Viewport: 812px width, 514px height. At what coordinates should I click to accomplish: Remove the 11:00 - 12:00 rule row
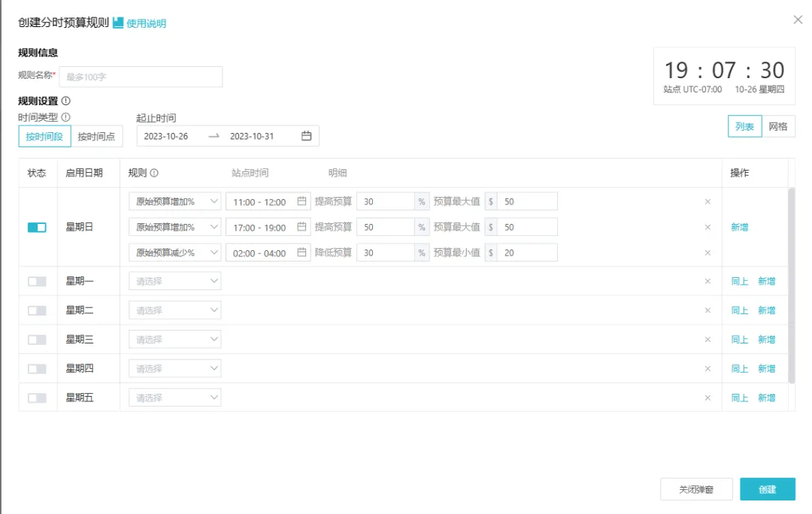(707, 201)
